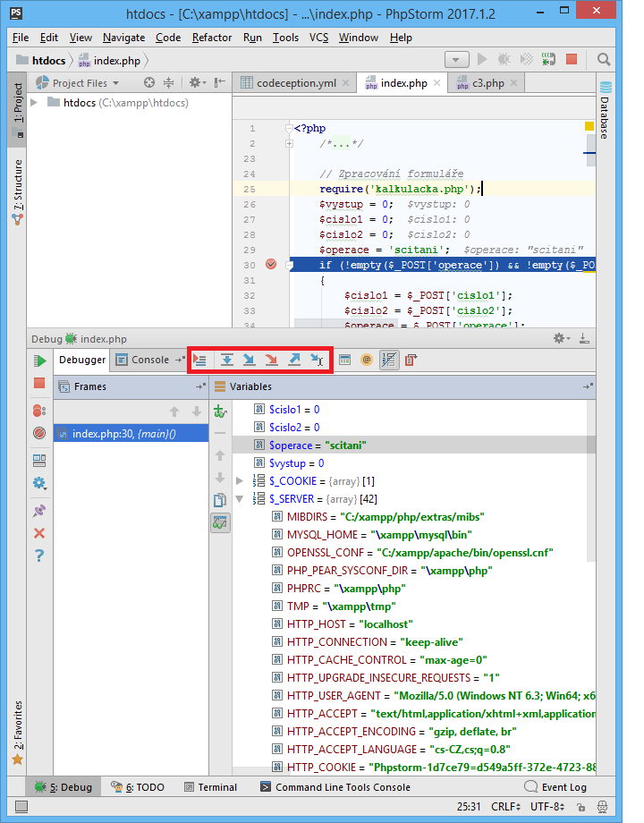
Task: Toggle the watches view button in Variables
Action: coord(220,522)
